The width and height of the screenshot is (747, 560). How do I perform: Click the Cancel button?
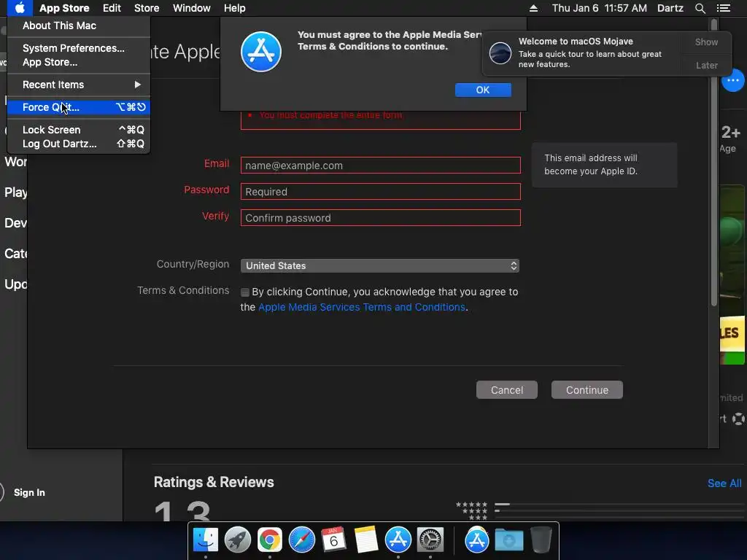click(x=507, y=390)
